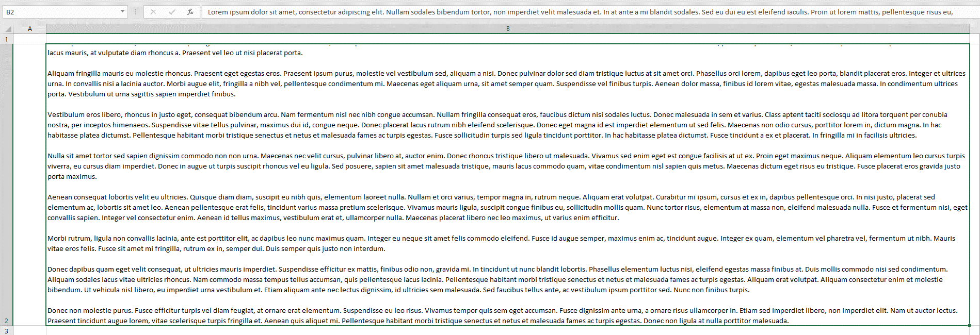
Task: Click the three-dot name box resize handle
Action: pos(136,12)
